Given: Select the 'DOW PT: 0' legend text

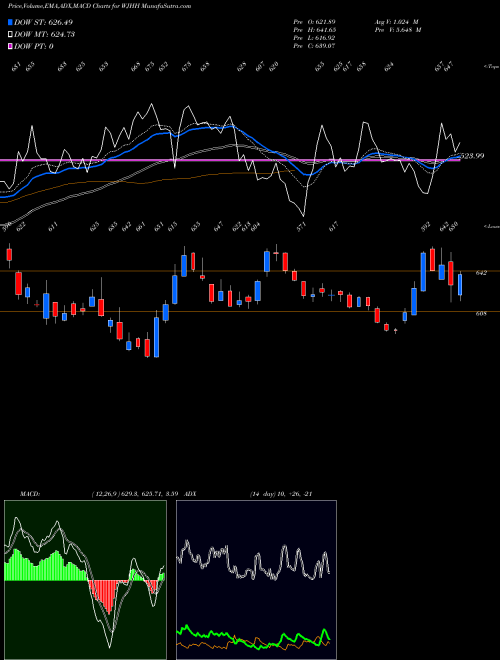Looking at the screenshot, I should click(x=34, y=46).
